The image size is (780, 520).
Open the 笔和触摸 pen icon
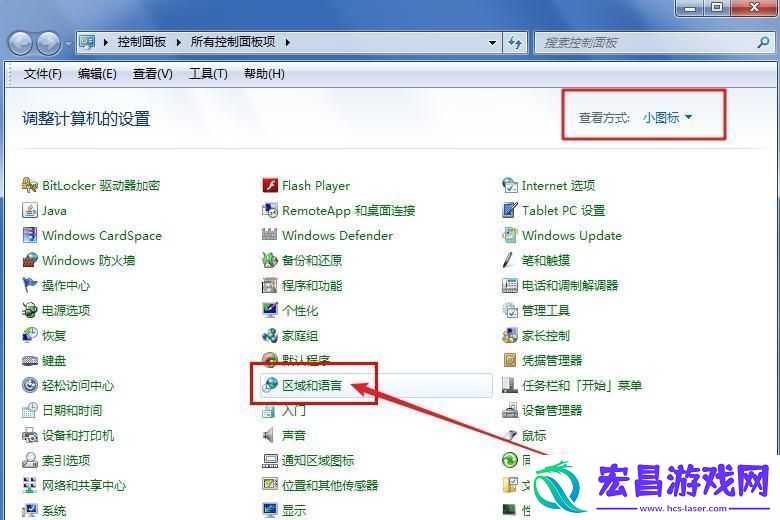(508, 260)
